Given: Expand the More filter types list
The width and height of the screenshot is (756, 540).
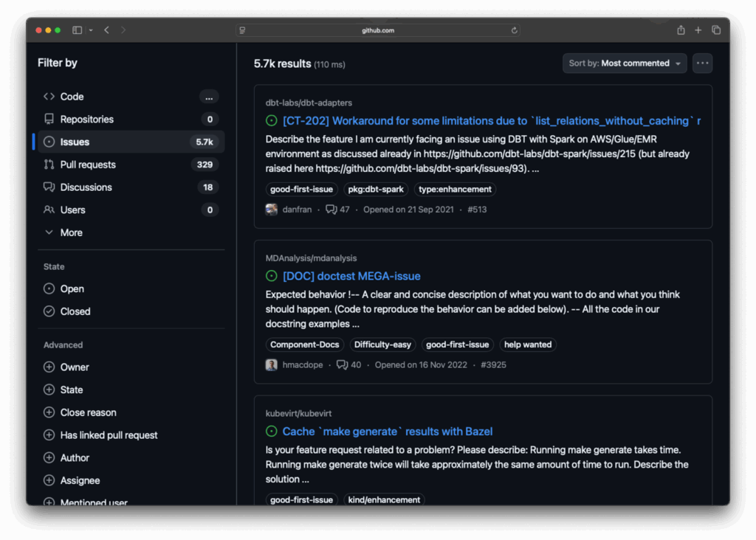Looking at the screenshot, I should (71, 232).
